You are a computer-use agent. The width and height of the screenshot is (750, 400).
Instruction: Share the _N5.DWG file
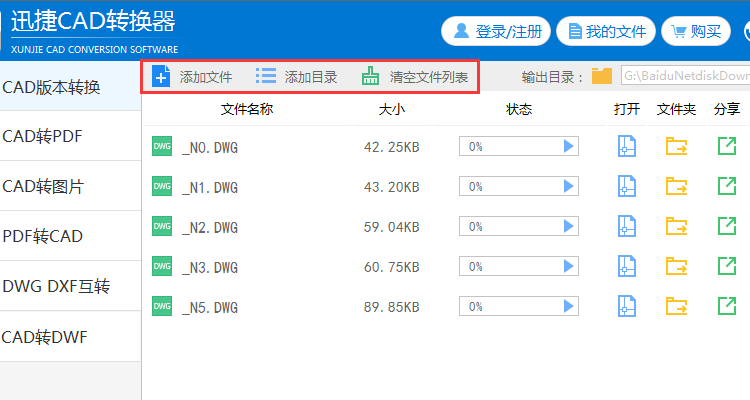click(727, 306)
